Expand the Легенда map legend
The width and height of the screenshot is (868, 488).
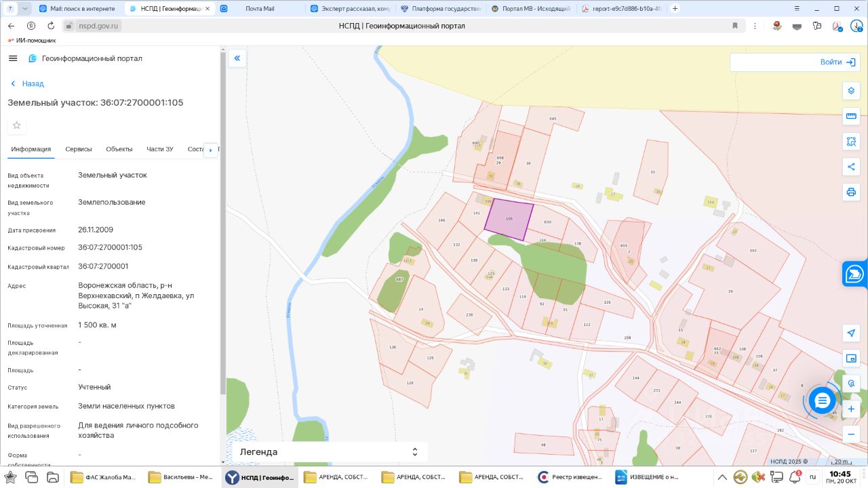click(x=330, y=452)
